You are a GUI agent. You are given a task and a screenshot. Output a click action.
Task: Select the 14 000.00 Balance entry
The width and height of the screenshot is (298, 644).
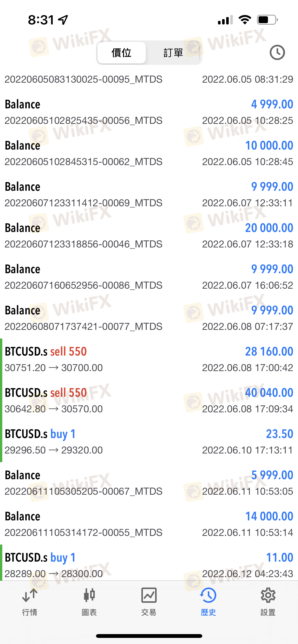[149, 524]
